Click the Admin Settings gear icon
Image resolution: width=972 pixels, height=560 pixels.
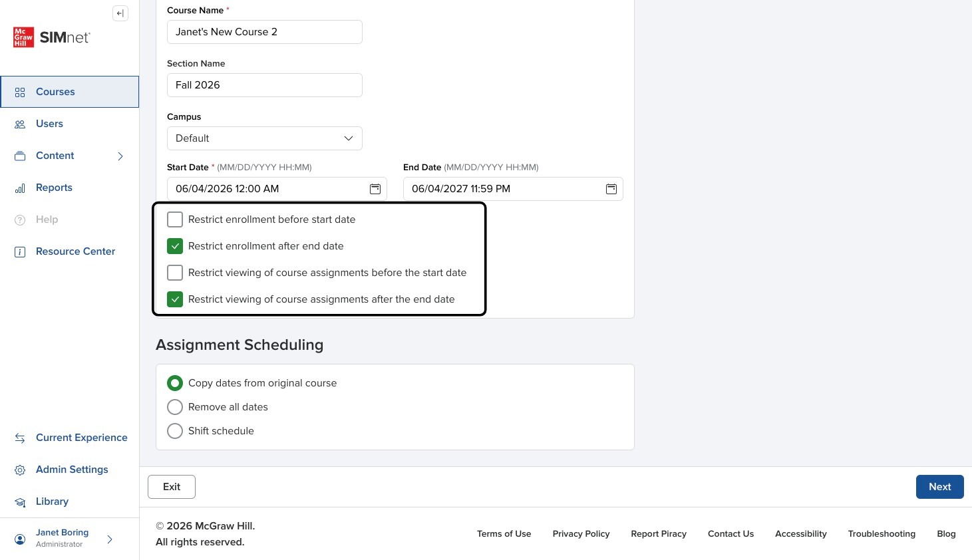pos(20,470)
